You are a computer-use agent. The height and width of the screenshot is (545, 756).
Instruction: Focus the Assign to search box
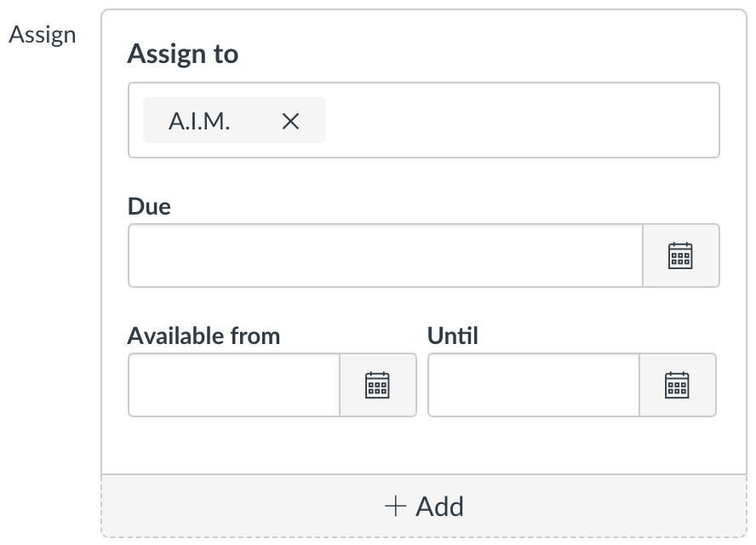pyautogui.click(x=519, y=121)
